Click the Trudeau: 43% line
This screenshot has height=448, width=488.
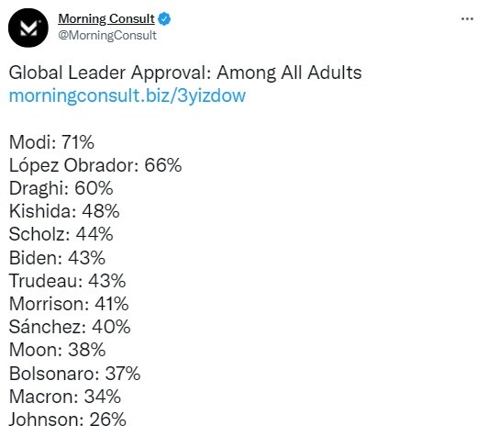tap(67, 281)
